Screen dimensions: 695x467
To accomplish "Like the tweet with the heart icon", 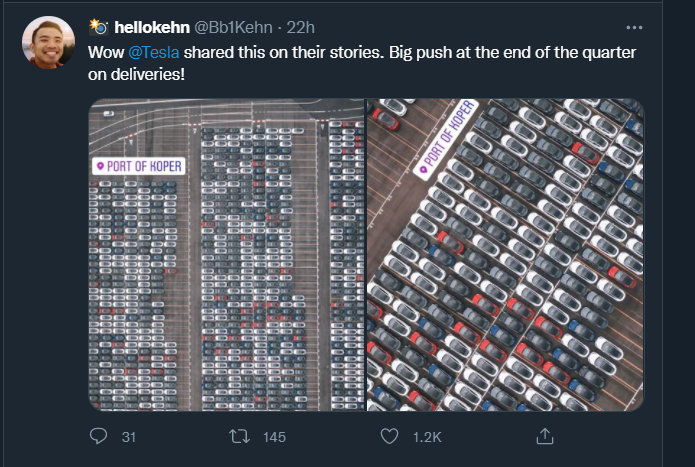I will [x=392, y=436].
